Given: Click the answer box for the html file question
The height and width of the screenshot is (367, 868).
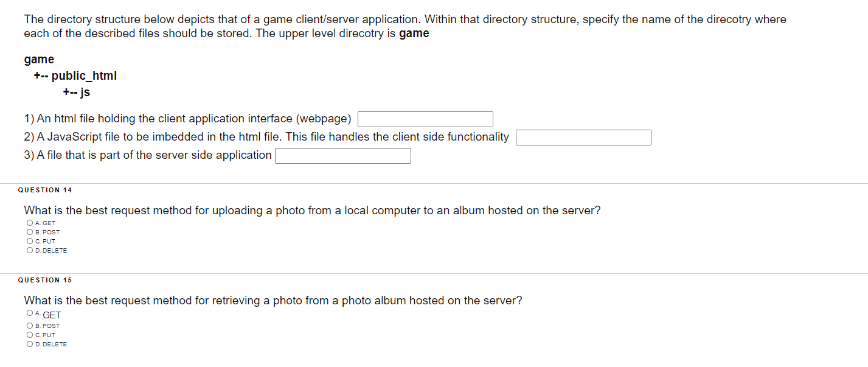Looking at the screenshot, I should click(425, 119).
